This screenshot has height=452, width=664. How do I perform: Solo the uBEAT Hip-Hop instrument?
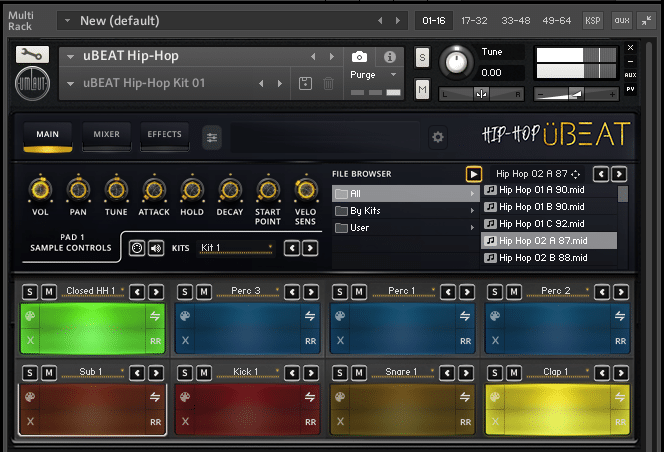tap(422, 58)
